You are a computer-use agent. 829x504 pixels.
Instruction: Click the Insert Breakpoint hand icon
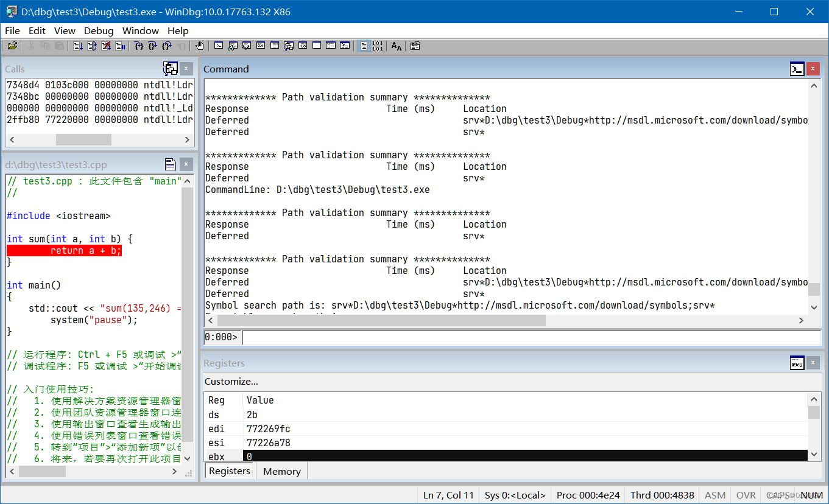200,46
